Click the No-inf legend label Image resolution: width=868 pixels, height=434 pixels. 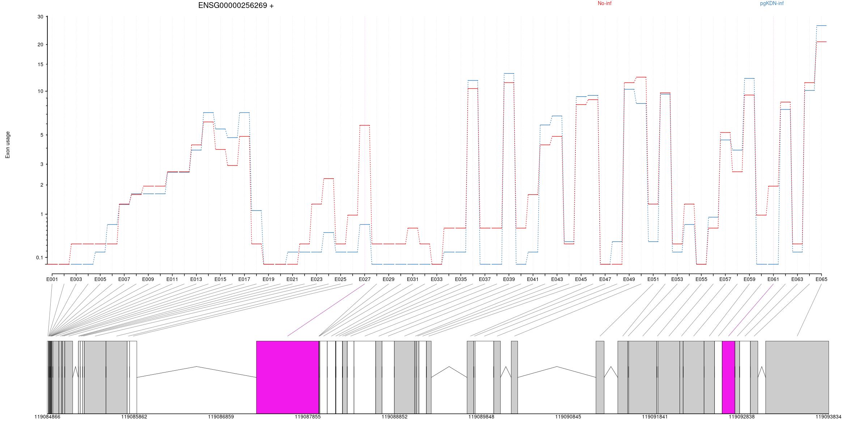tap(604, 4)
